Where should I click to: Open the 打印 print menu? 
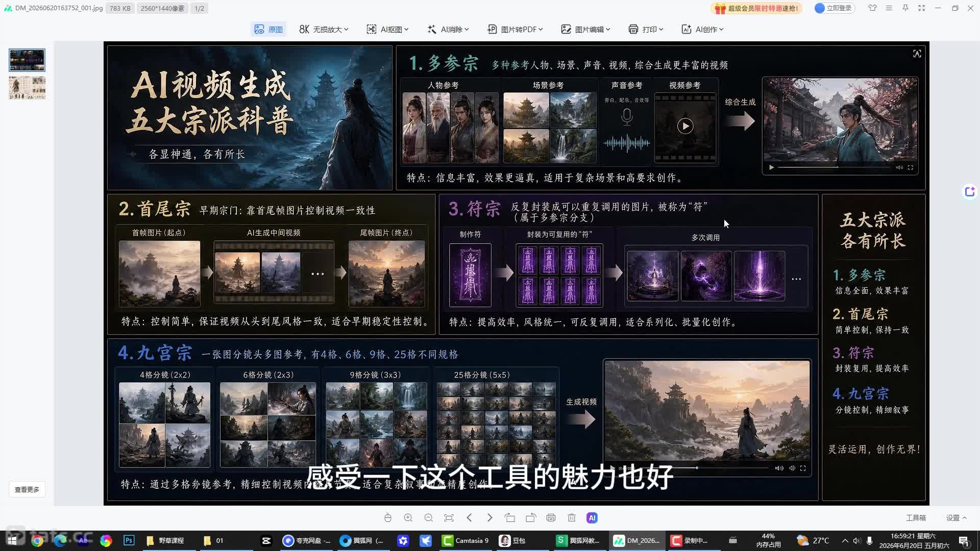tap(646, 29)
